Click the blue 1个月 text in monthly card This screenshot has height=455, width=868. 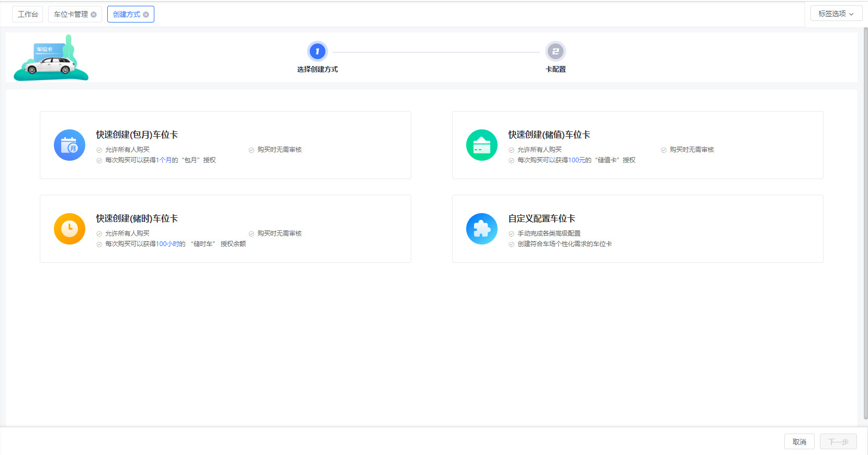[164, 160]
